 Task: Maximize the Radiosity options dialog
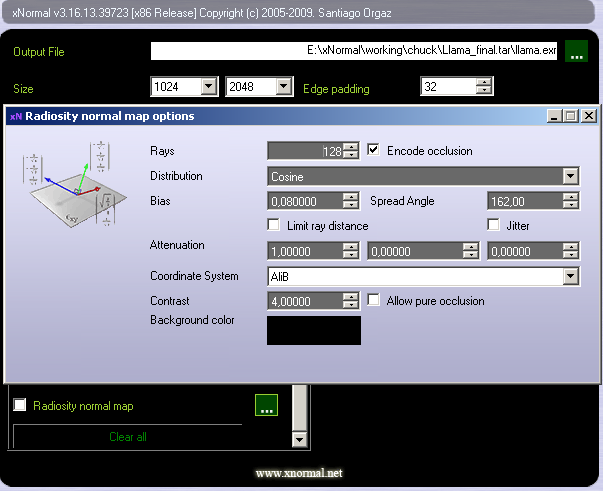(571, 116)
